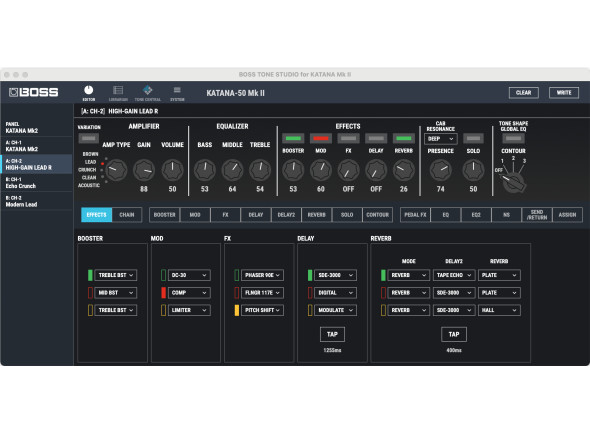This screenshot has height=434, width=590.
Task: Toggle the amplifier Variation switch
Action: 88,138
